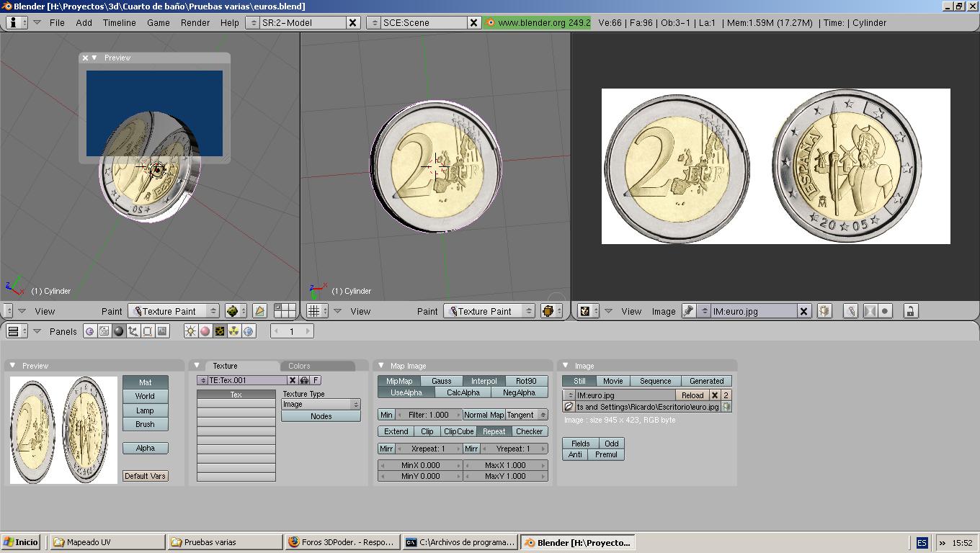Click the draw-with-alpha icon in UV editor header
Screen dimensions: 980x553
[x=870, y=311]
